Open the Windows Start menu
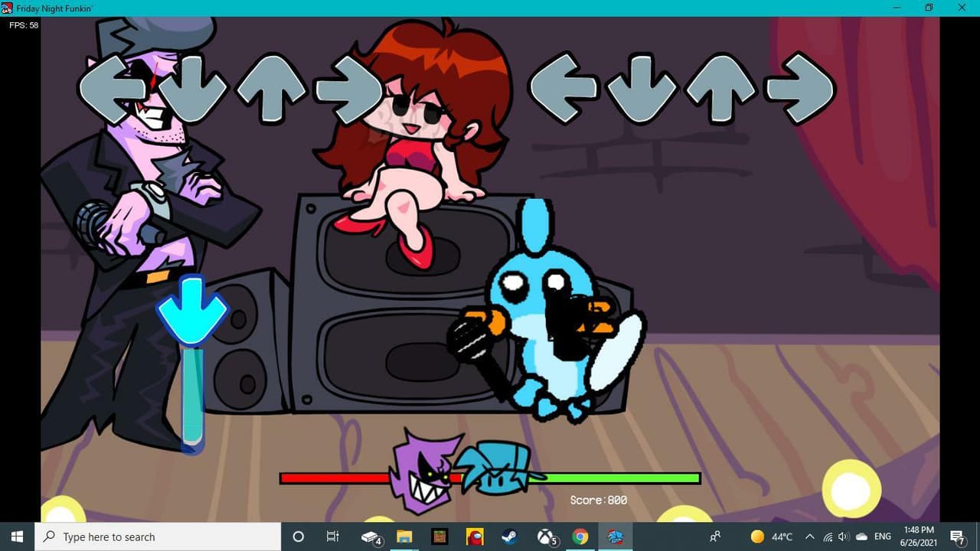Image resolution: width=980 pixels, height=551 pixels. point(18,536)
